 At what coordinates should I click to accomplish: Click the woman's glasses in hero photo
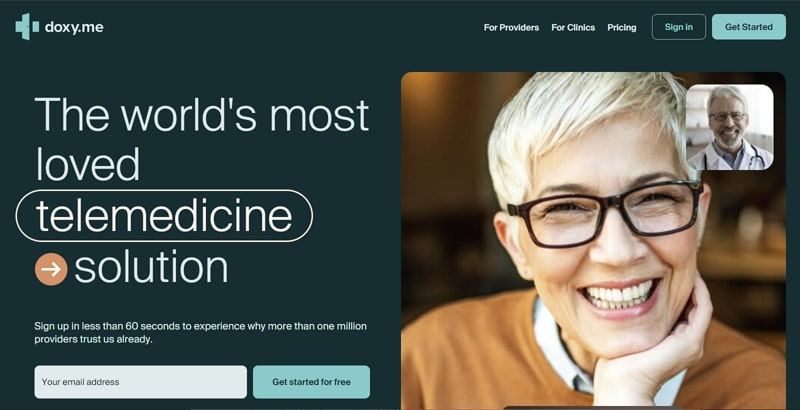(x=606, y=213)
